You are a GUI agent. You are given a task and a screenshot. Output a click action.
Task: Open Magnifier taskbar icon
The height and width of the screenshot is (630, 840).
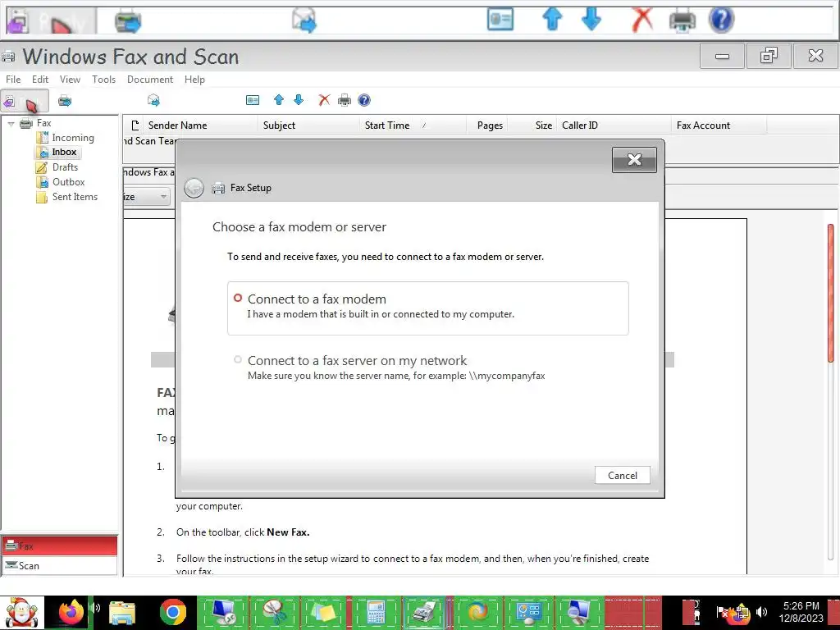[x=578, y=612]
